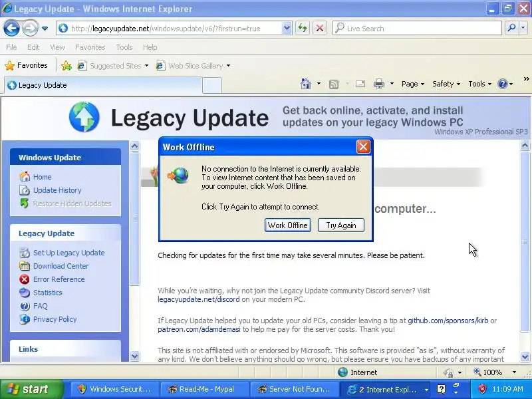Open Home in Windows Update sidebar

42,177
